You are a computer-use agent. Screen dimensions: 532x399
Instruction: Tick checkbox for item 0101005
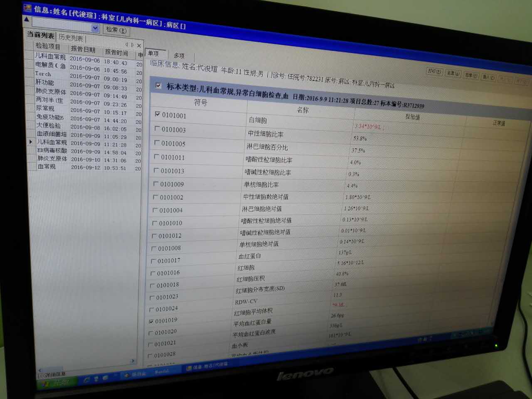[x=157, y=143]
